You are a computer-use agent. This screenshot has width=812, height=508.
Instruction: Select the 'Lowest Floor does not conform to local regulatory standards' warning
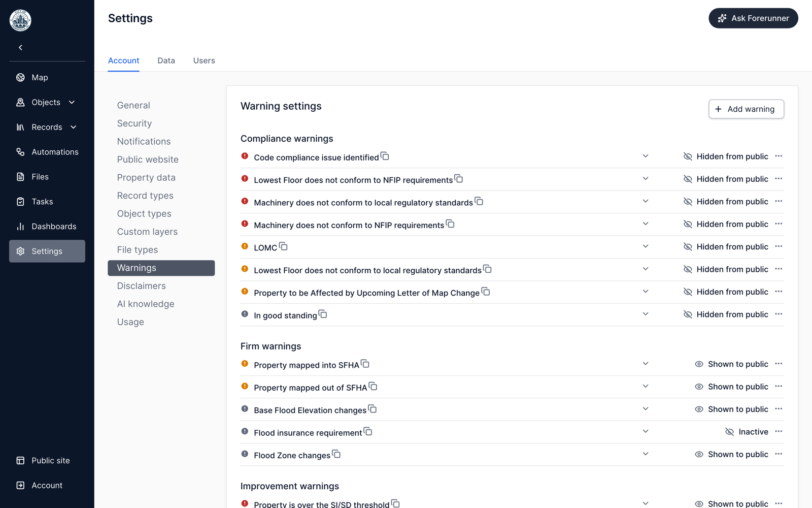coord(367,270)
